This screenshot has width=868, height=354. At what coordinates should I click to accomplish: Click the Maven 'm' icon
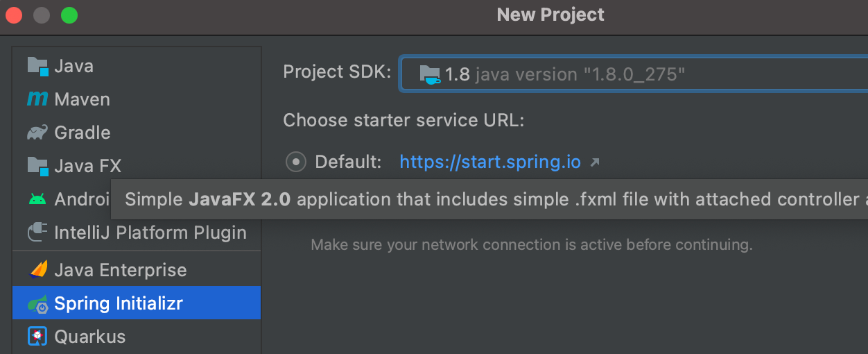click(37, 99)
